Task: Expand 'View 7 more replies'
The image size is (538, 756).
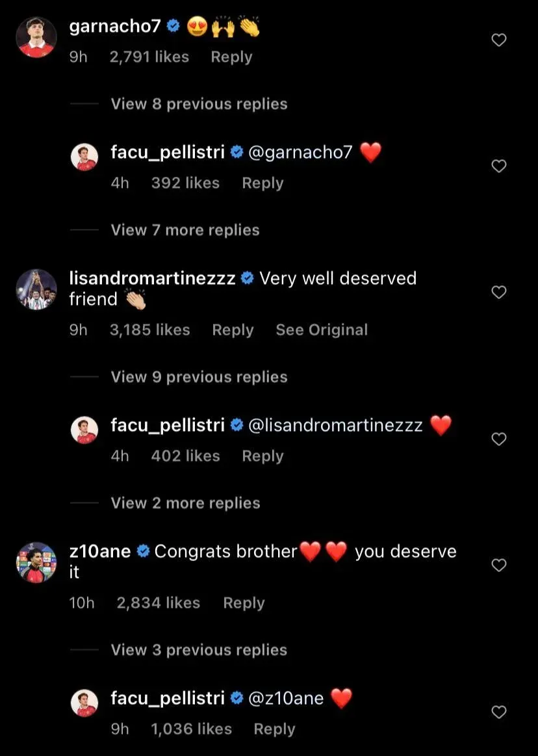Action: [x=185, y=230]
